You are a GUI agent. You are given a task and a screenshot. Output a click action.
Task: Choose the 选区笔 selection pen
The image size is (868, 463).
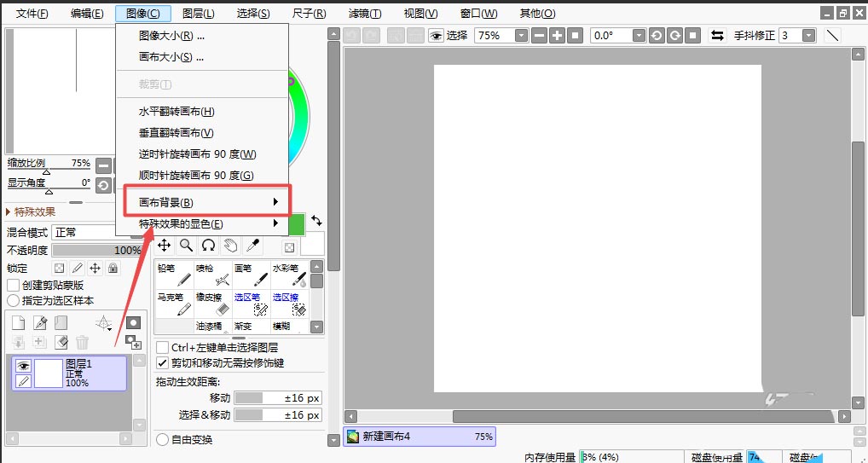tap(252, 304)
